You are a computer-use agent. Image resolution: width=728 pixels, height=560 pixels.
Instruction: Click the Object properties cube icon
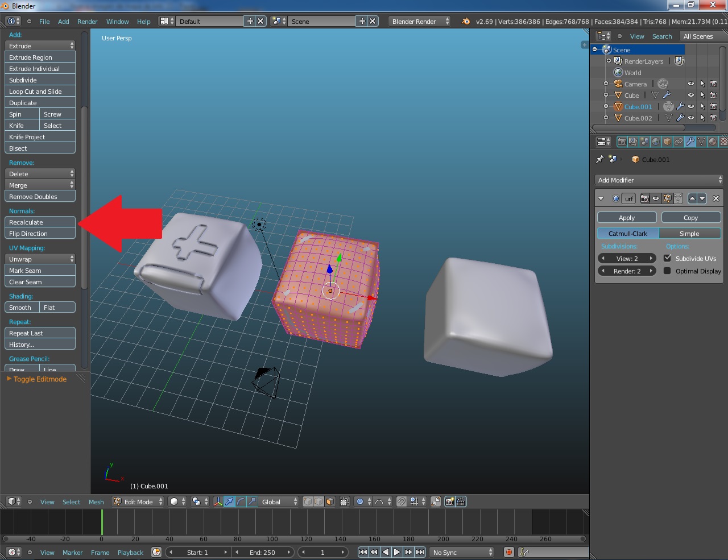(x=667, y=142)
